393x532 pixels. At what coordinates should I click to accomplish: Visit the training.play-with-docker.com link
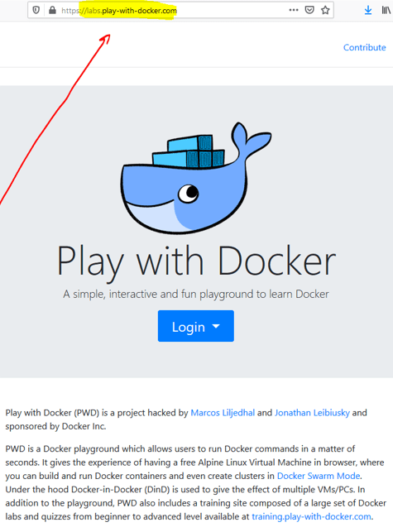(311, 517)
